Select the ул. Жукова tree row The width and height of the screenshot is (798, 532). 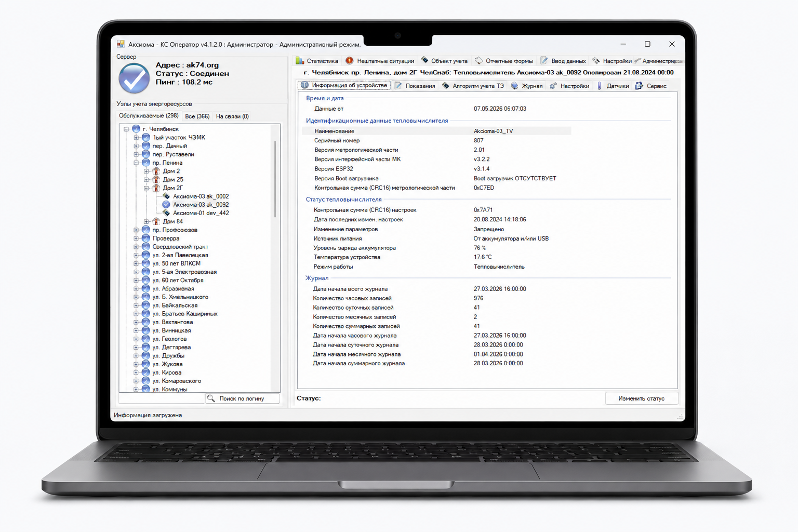point(167,364)
